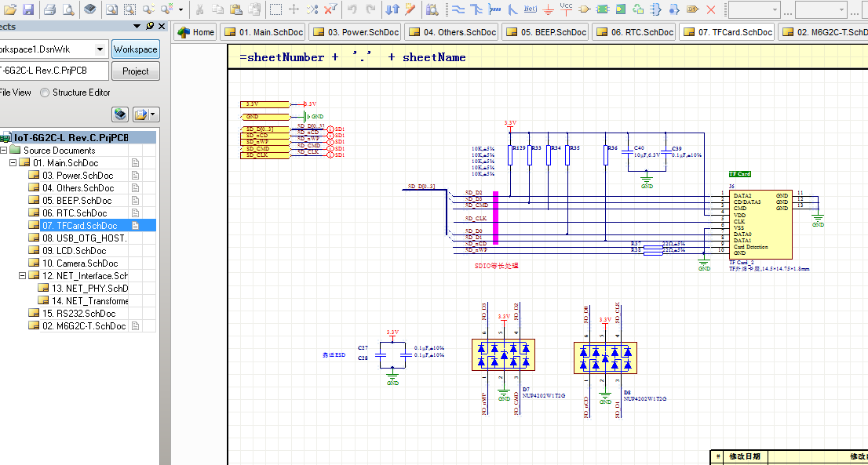Zoom into a selected area
The image size is (868, 465).
pos(129,9)
